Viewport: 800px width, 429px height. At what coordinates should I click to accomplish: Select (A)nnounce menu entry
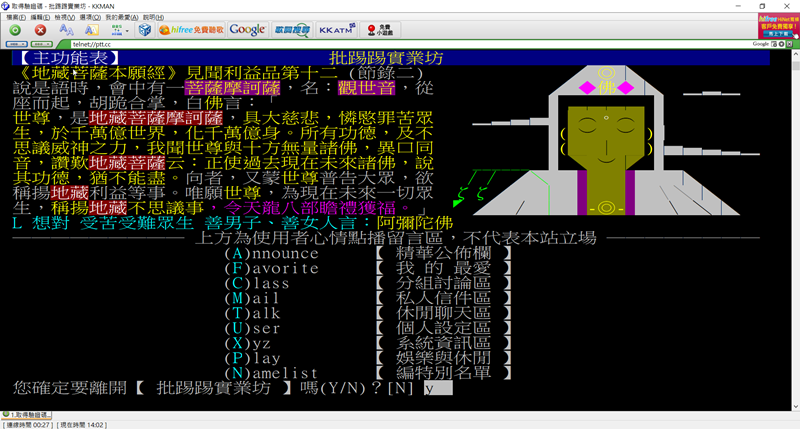[x=271, y=254]
